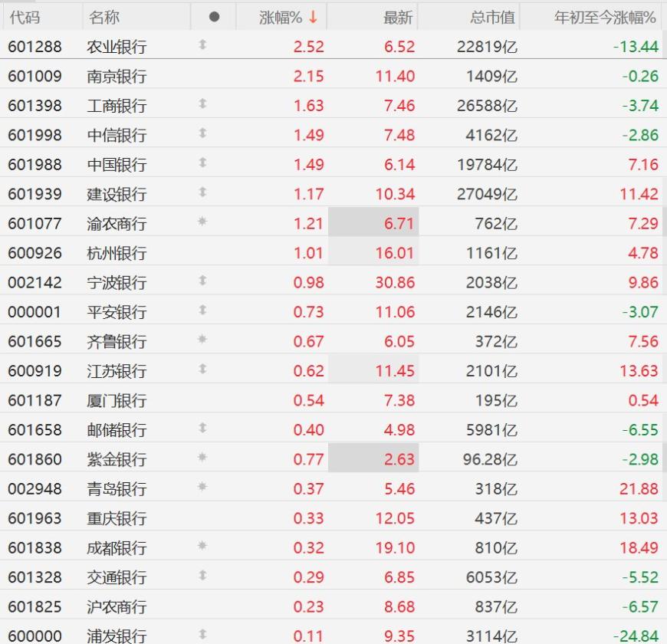Viewport: 667px width, 644px height.
Task: Select the 齐鲁银行 name
Action: point(117,342)
